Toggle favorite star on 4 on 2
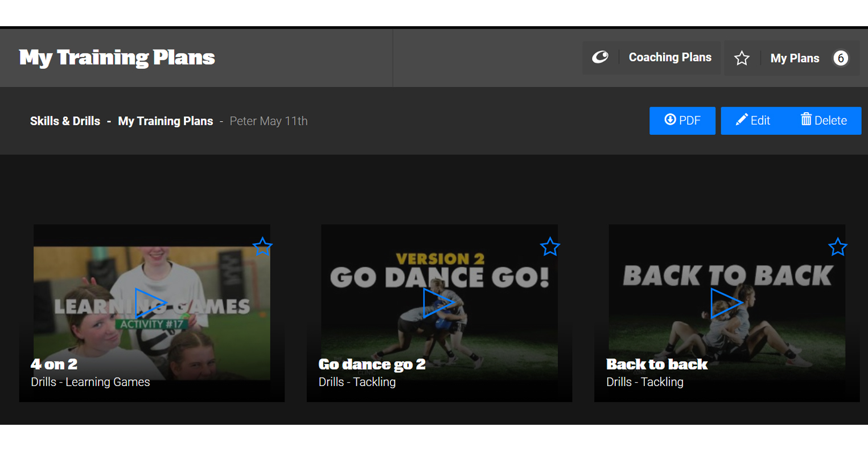This screenshot has height=451, width=868. point(262,247)
